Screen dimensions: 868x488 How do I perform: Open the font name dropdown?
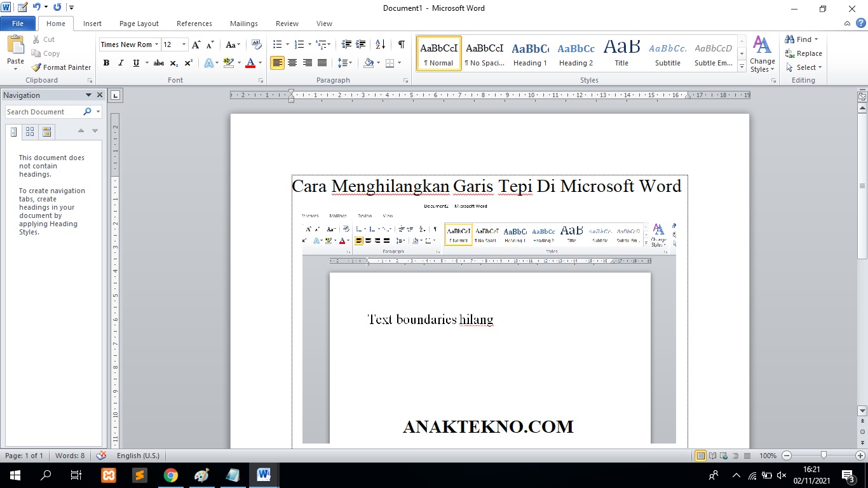click(x=157, y=44)
